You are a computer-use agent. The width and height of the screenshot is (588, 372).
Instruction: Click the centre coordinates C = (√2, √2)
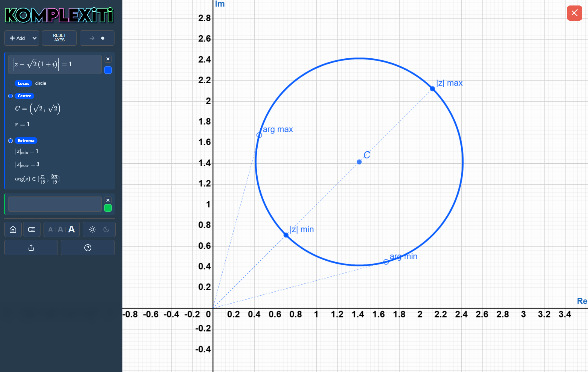click(38, 109)
